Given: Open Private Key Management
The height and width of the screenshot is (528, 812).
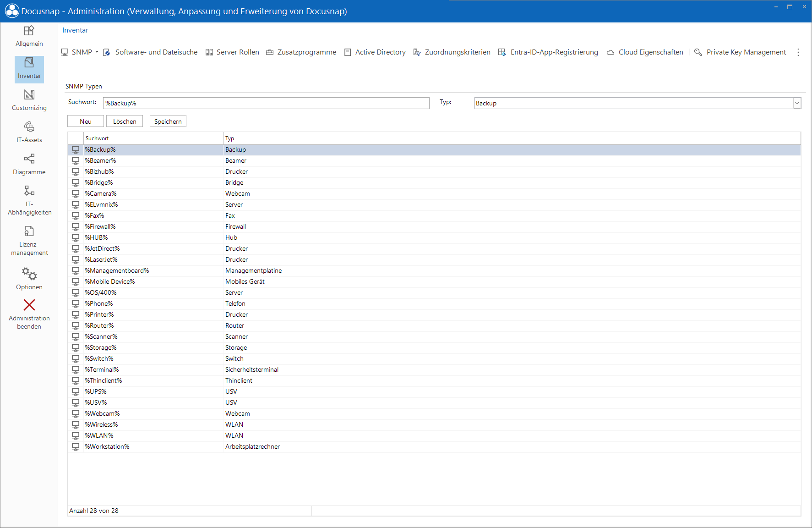Looking at the screenshot, I should tap(741, 52).
